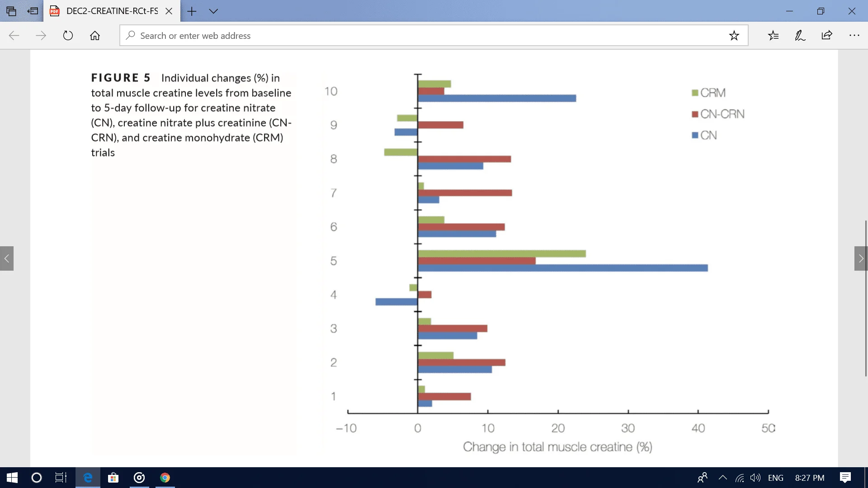This screenshot has width=868, height=488.
Task: Open the Wi-Fi network panel
Action: pos(740,478)
